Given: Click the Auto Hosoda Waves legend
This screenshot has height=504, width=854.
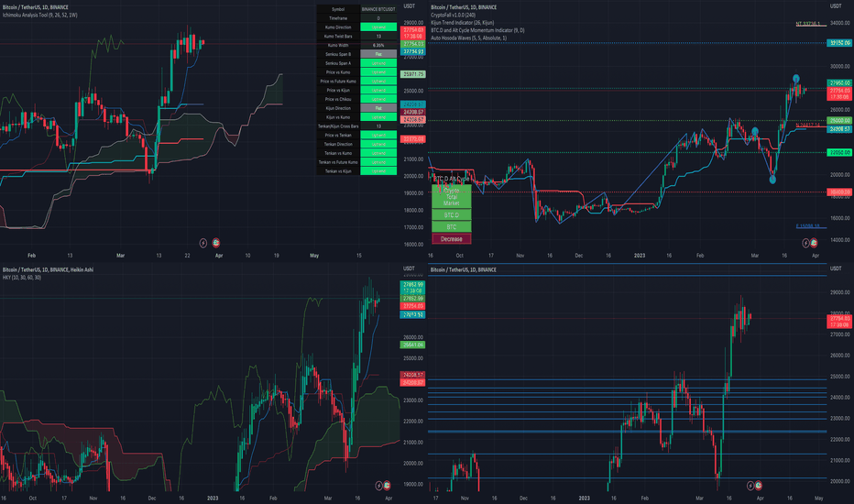Looking at the screenshot, I should click(468, 38).
